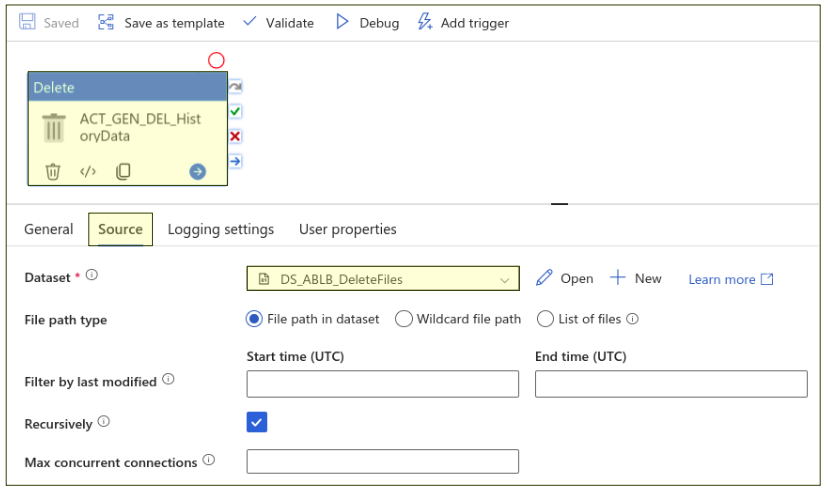The image size is (828, 491).
Task: Select the red Upon Failure connector
Action: tap(235, 136)
